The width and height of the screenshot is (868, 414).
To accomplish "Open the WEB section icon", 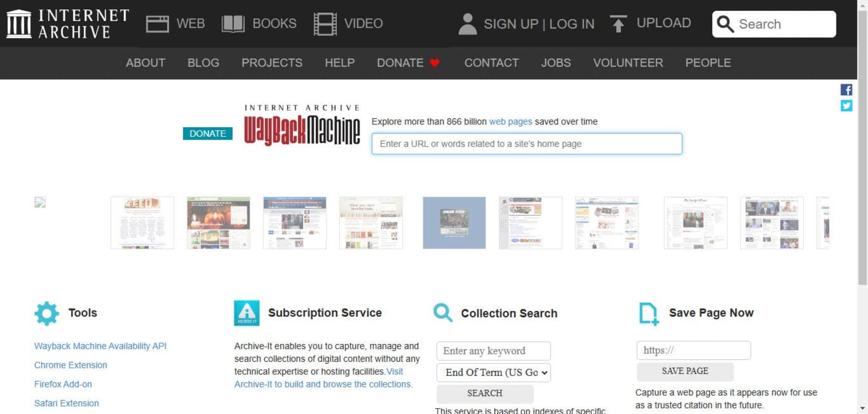I will click(157, 24).
